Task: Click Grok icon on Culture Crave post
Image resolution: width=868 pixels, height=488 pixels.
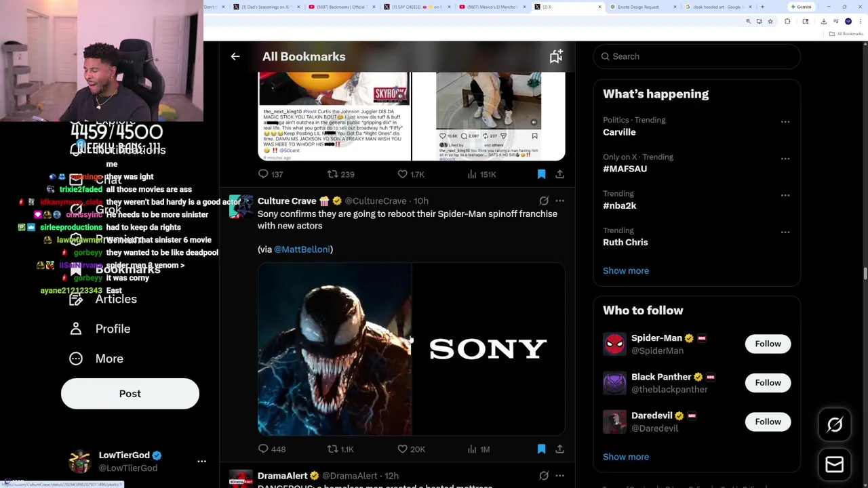Action: 544,201
